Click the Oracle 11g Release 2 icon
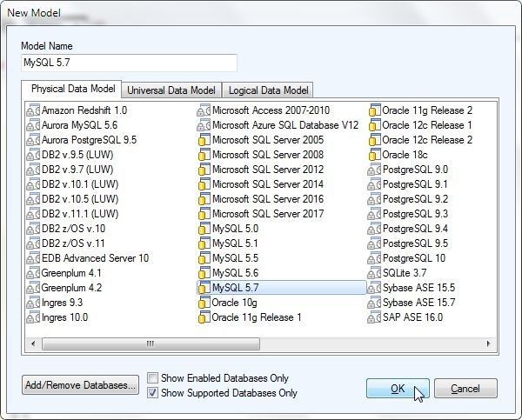Screen dimensions: 522x420 coord(374,110)
